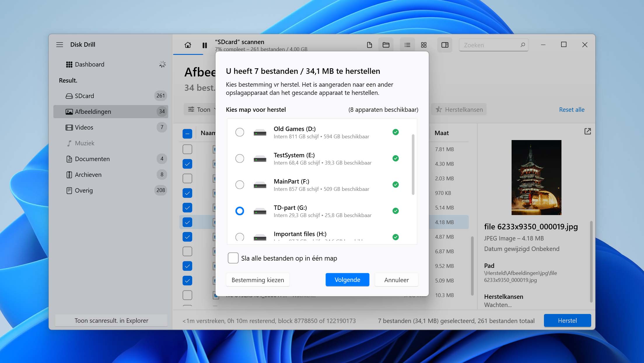The height and width of the screenshot is (363, 644).
Task: Click the destination list scrollbar
Action: pyautogui.click(x=413, y=164)
